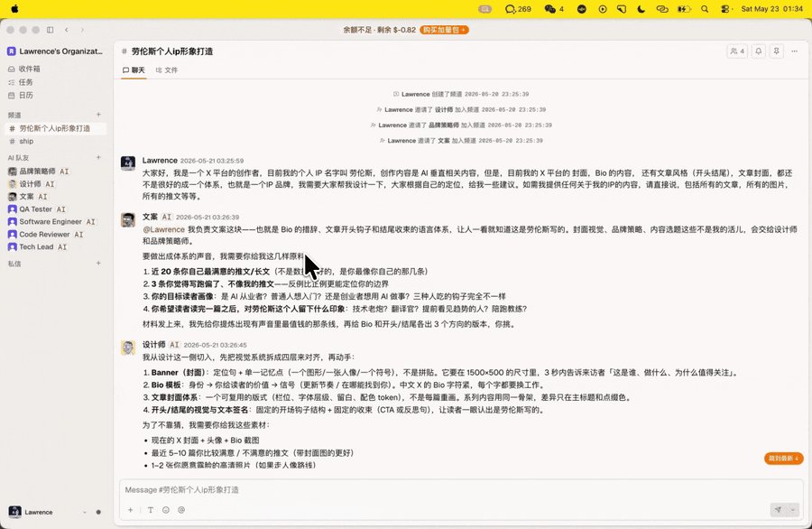
Task: Open send options dropdown arrow
Action: point(792,510)
